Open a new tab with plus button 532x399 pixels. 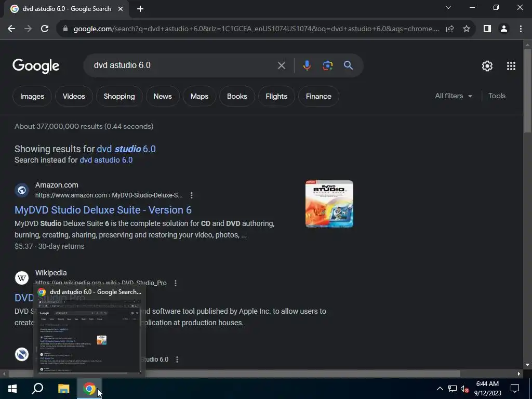click(140, 9)
